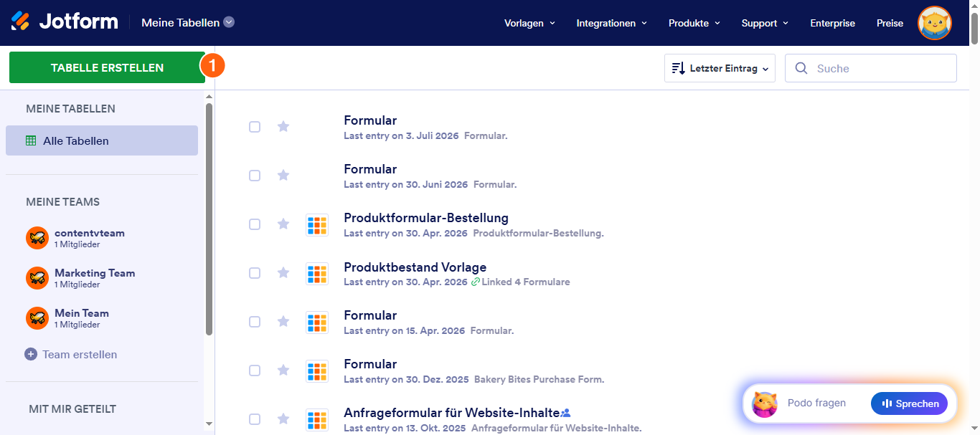Click the table icon of Produktbestand Vorlage
This screenshot has width=980, height=435.
click(317, 273)
